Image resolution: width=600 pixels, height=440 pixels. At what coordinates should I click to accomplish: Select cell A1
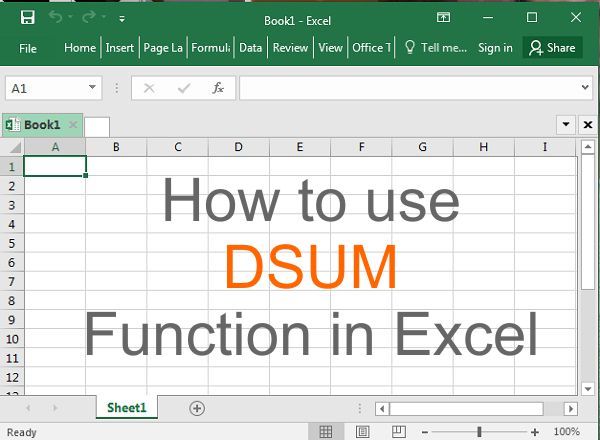pos(55,166)
